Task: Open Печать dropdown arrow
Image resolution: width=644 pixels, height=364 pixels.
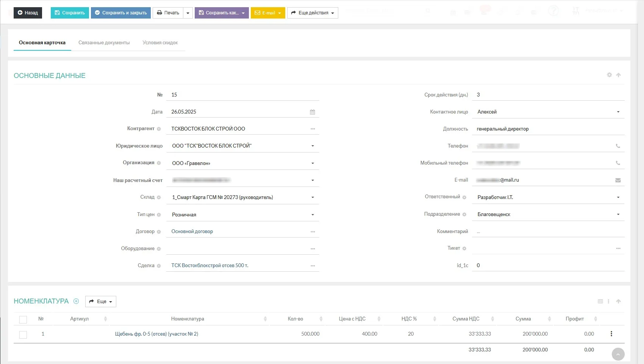Action: 188,13
